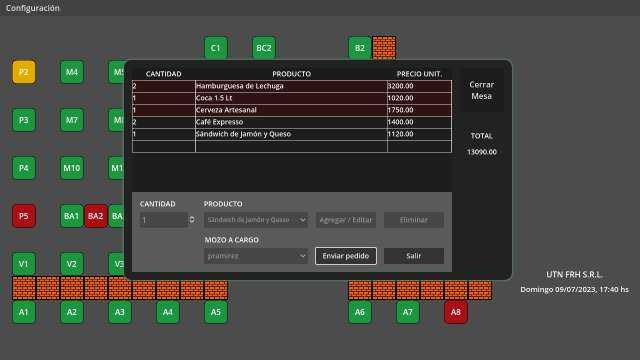640x360 pixels.
Task: Click the PRECIO UNIT. column header
Action: [419, 74]
